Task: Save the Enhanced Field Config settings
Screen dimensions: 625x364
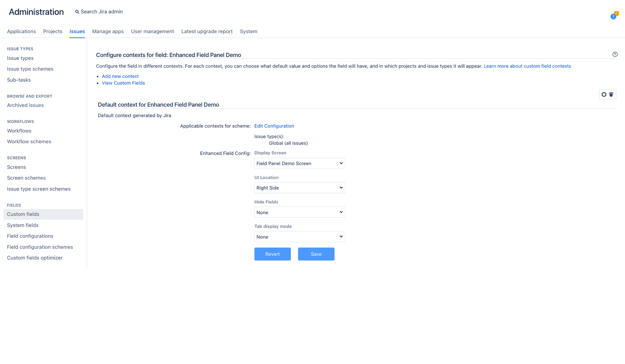Action: pos(316,254)
